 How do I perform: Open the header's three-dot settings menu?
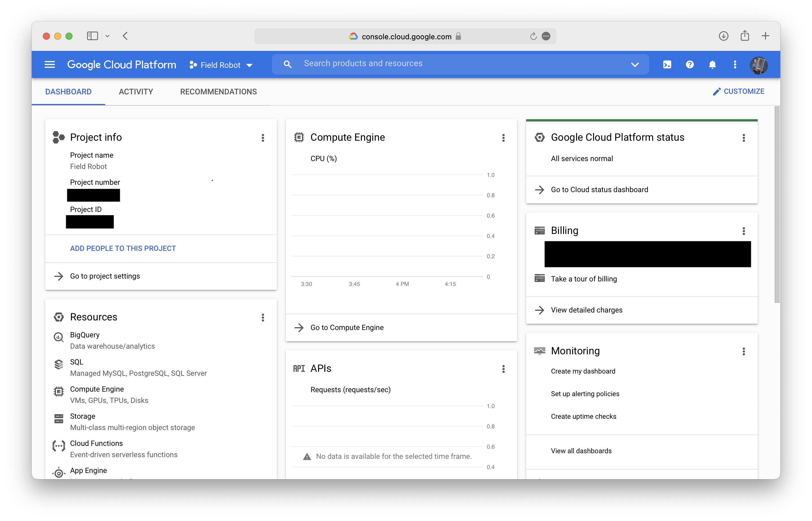pyautogui.click(x=735, y=64)
